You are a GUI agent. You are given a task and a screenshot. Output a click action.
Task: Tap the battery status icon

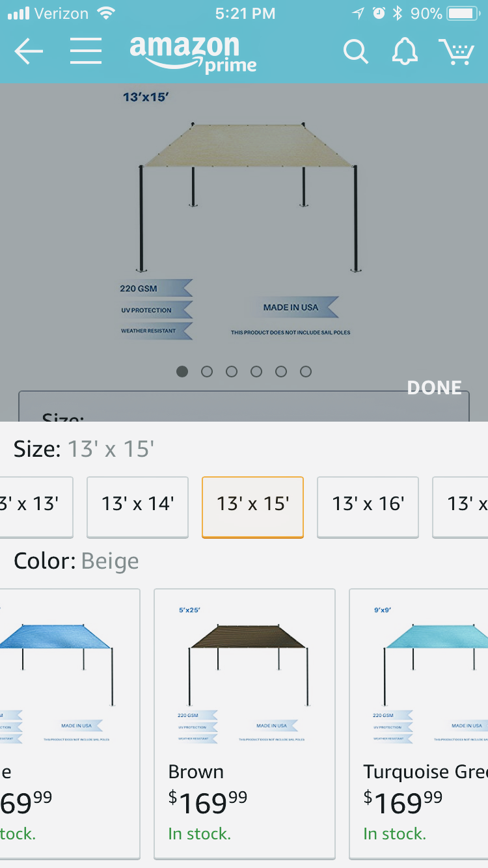(463, 14)
